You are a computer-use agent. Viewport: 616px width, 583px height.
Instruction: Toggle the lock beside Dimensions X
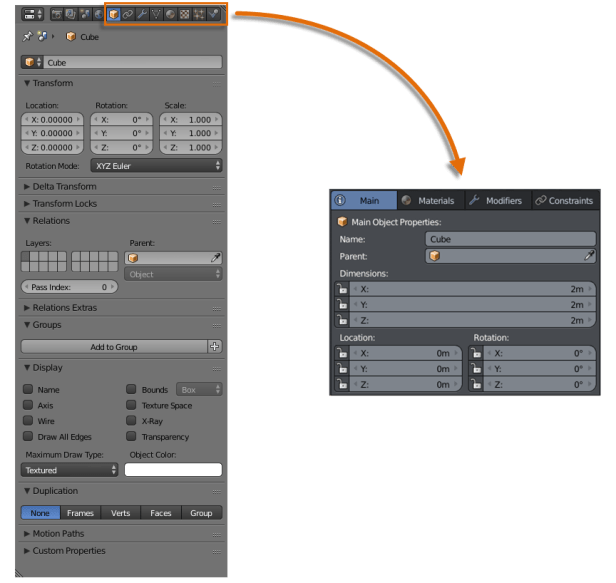pyautogui.click(x=342, y=289)
